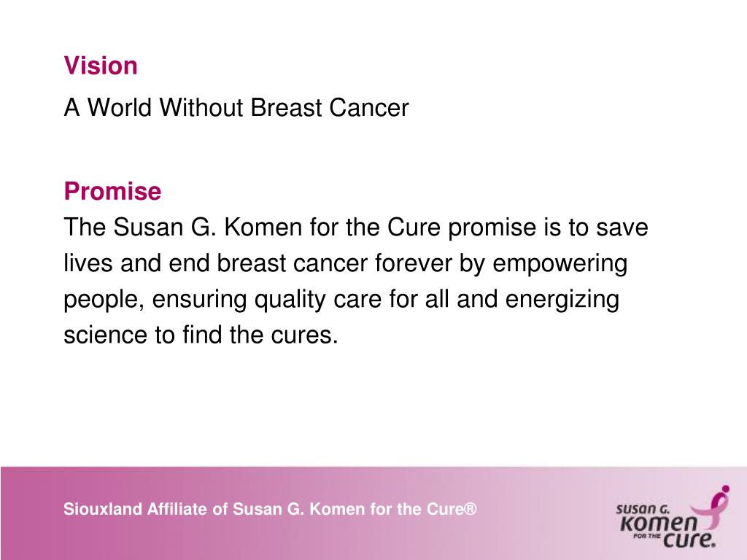Click the word 'Affiliate' in the footer
The image size is (747, 560).
point(178,509)
